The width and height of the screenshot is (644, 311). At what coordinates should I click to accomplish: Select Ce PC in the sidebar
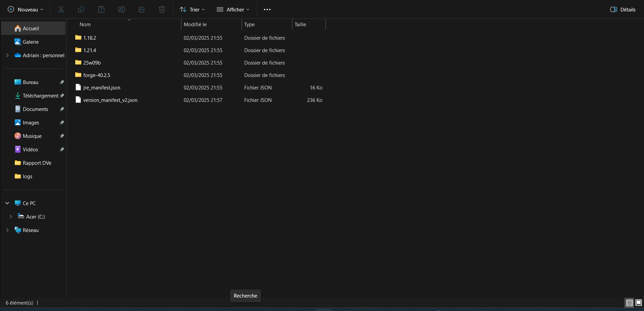[34, 203]
